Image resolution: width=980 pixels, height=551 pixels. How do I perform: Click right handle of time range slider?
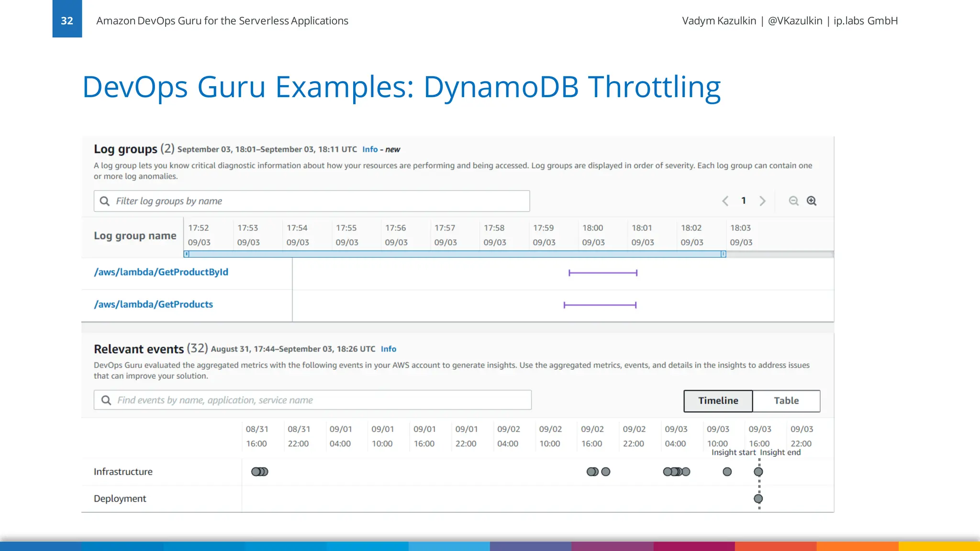pos(724,254)
